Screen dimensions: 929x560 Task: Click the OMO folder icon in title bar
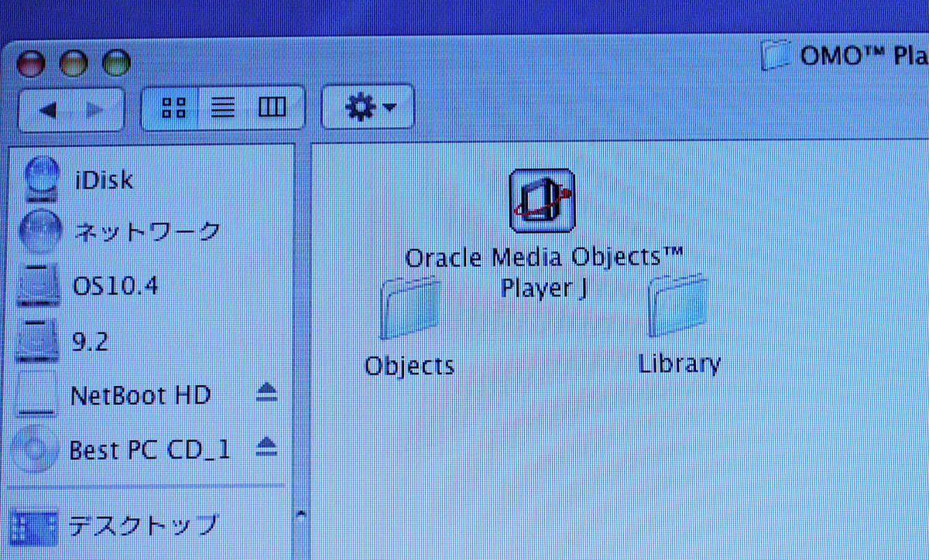click(x=776, y=55)
